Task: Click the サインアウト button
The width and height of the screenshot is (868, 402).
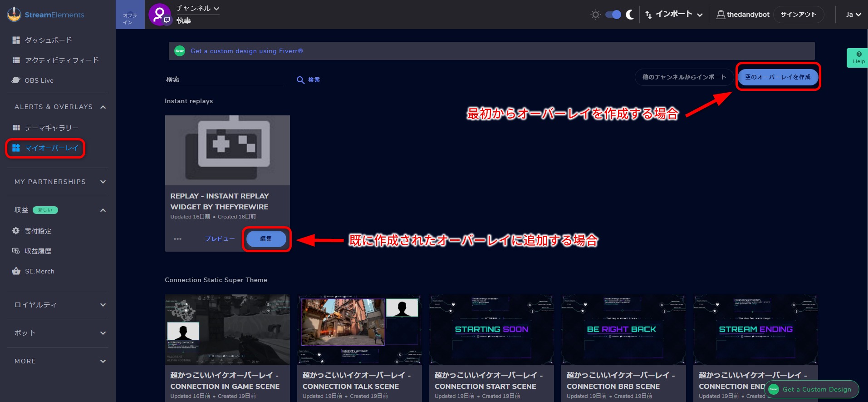Action: (799, 15)
